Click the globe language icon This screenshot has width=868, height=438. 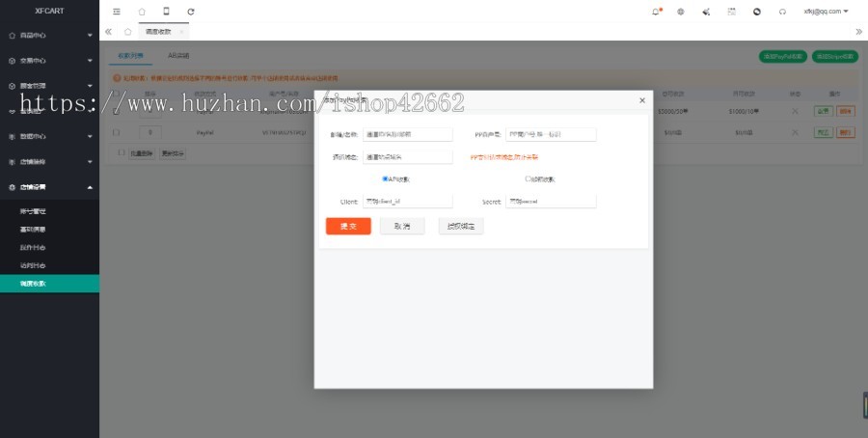click(681, 12)
